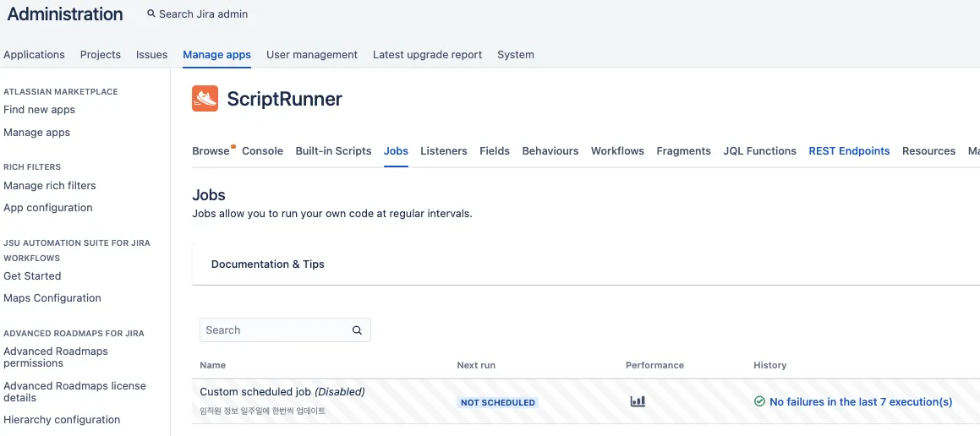Open the Projects admin tab
The height and width of the screenshot is (436, 980).
[x=101, y=54]
